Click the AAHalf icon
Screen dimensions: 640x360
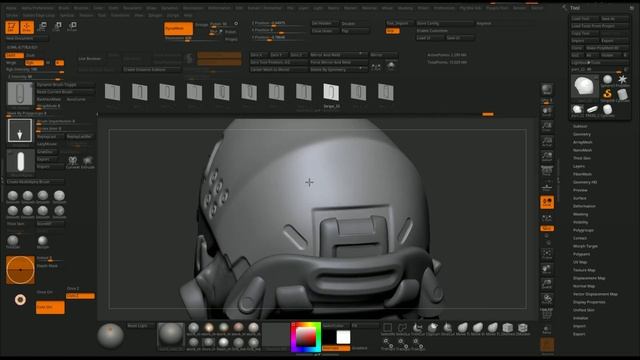pyautogui.click(x=547, y=157)
